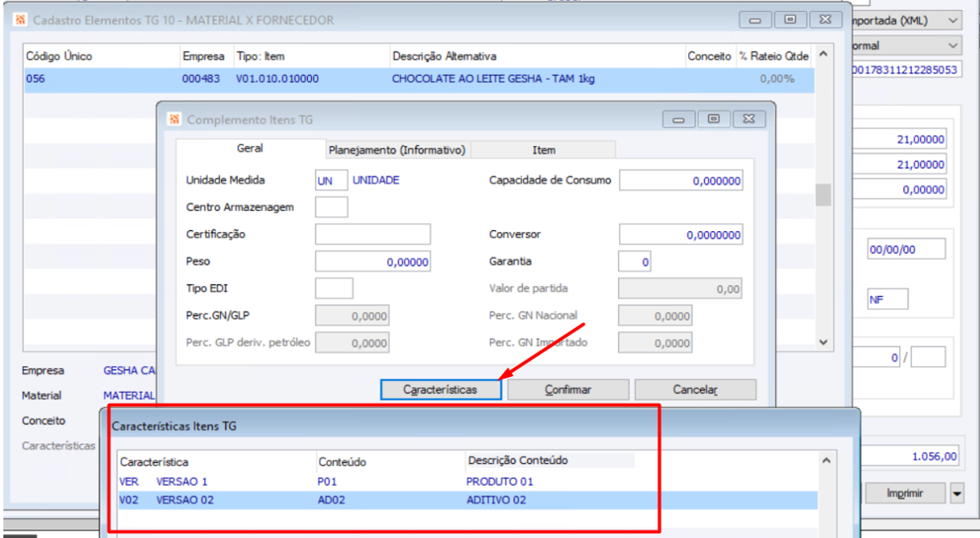Click the characteristics list's scroll up arrow

click(827, 460)
